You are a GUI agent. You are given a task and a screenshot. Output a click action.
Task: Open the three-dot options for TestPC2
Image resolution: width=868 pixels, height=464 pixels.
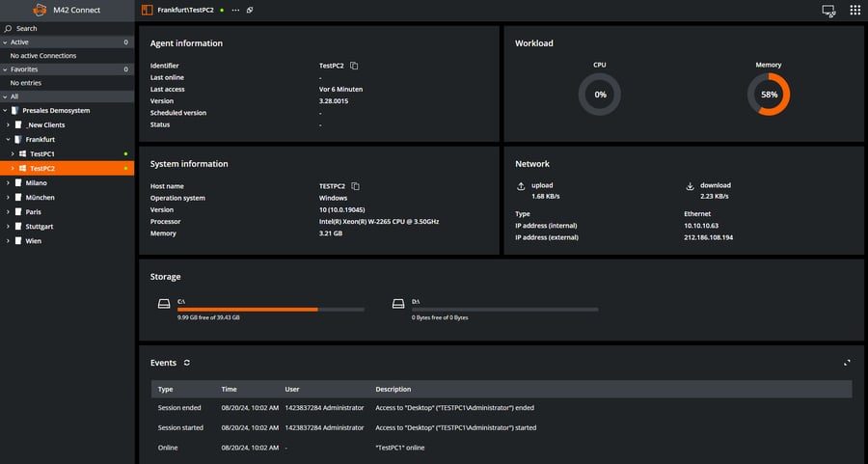coord(235,10)
